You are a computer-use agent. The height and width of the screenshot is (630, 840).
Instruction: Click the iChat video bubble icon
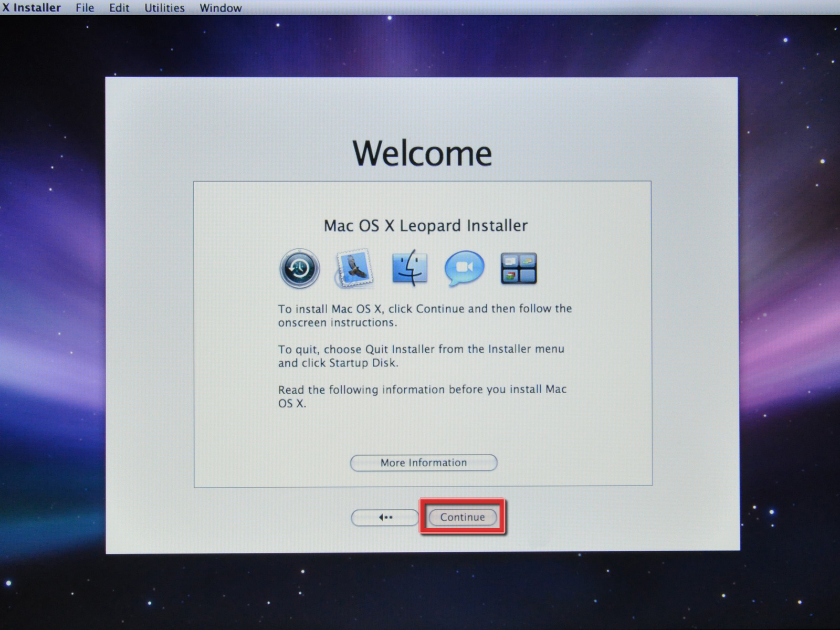point(465,268)
